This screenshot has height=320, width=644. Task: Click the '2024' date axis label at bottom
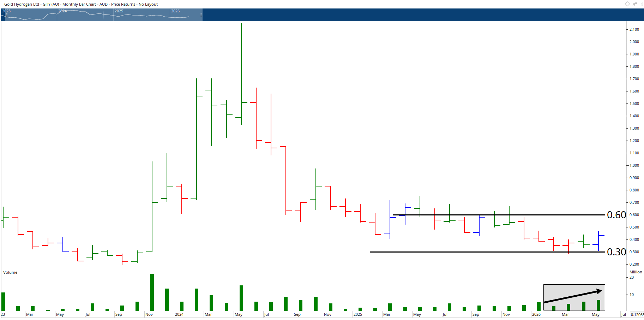pyautogui.click(x=179, y=314)
